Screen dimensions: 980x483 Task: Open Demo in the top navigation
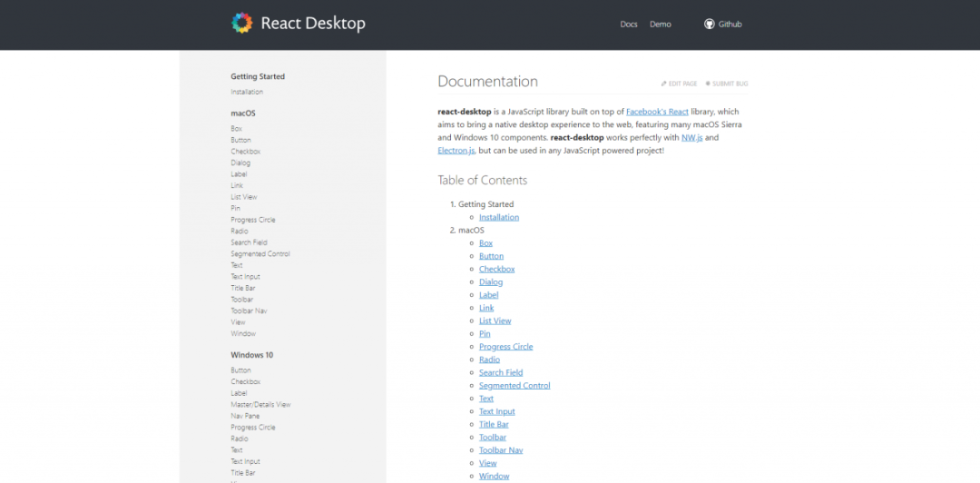(660, 25)
